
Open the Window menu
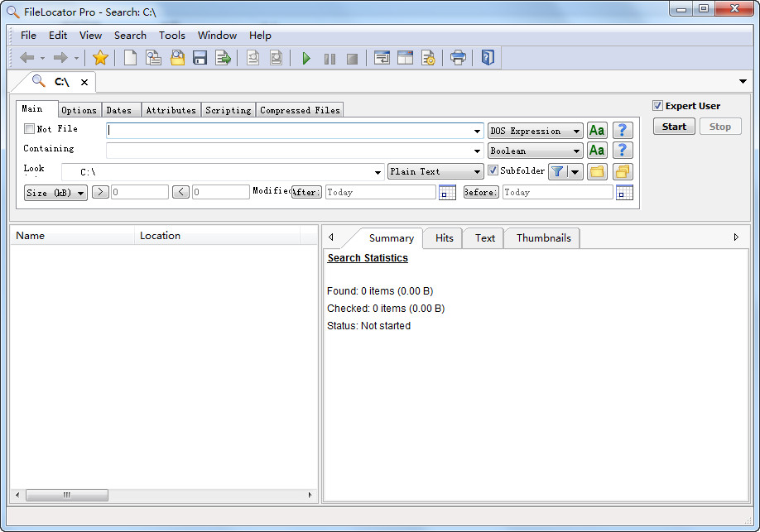[x=217, y=36]
